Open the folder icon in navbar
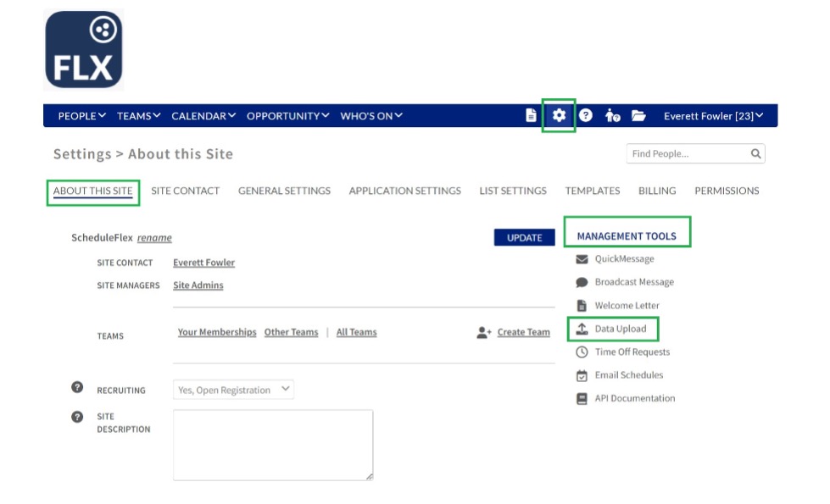Screen dimensions: 830x504 point(638,115)
